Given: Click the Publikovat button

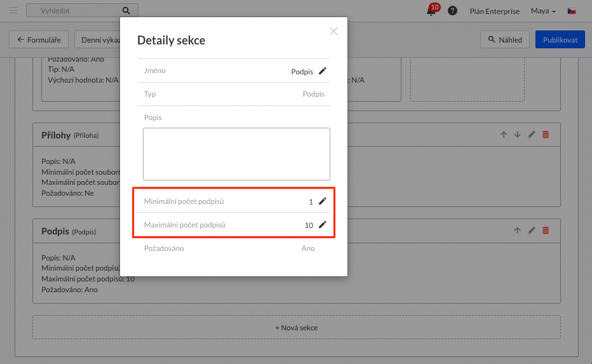Looking at the screenshot, I should click(560, 39).
